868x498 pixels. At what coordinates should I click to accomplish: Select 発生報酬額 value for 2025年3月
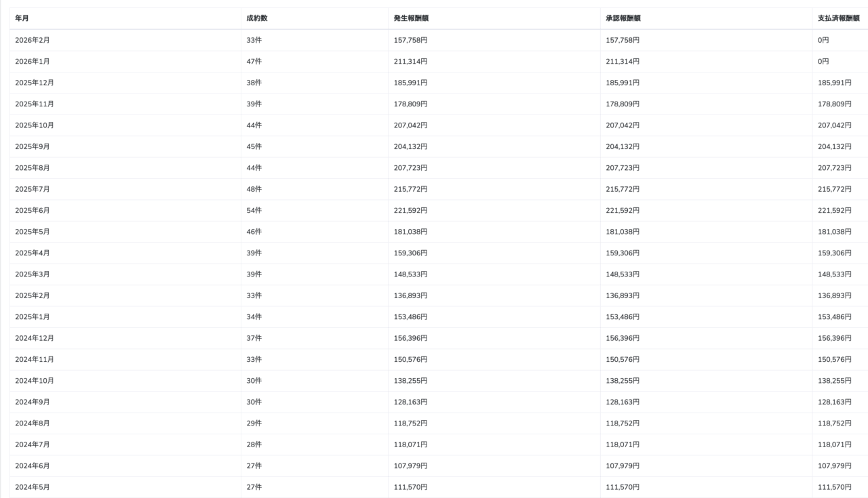point(411,274)
